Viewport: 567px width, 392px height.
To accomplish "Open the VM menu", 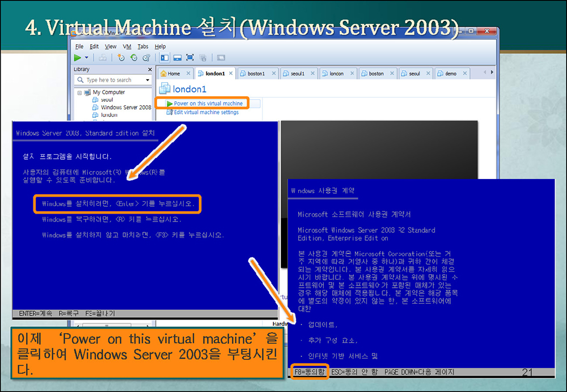I will click(x=127, y=46).
